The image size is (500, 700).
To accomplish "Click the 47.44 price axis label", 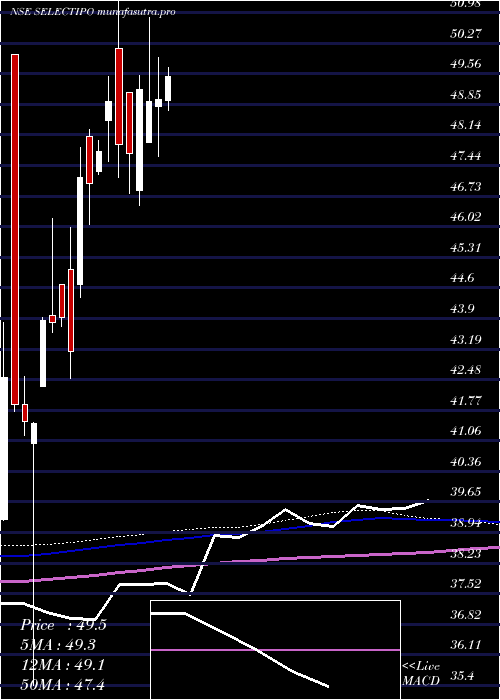I will pos(466,156).
